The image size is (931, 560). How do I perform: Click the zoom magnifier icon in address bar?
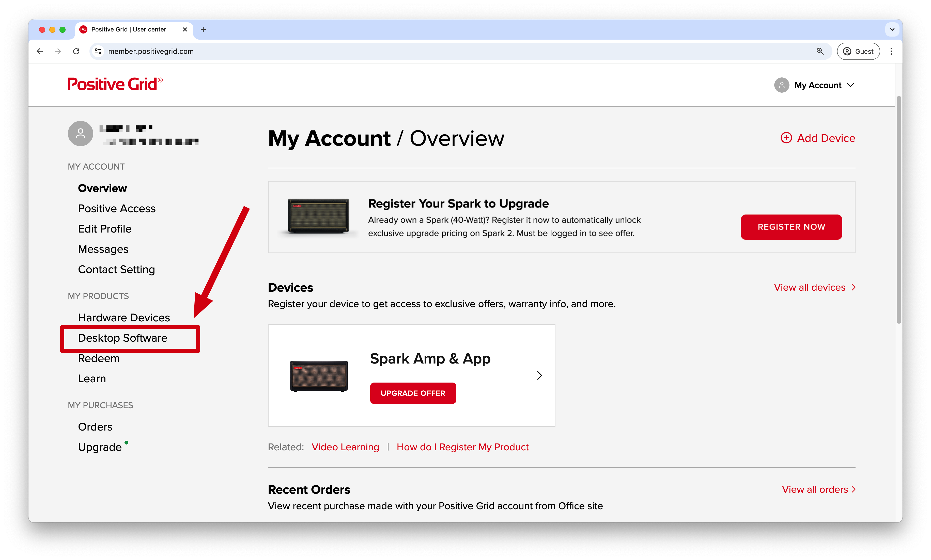[820, 51]
